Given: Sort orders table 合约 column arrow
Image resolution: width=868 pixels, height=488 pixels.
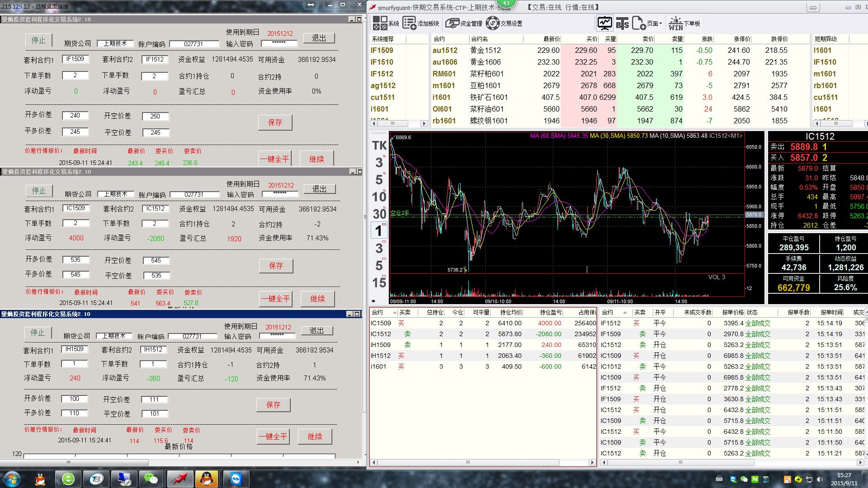Looking at the screenshot, I should [625, 312].
